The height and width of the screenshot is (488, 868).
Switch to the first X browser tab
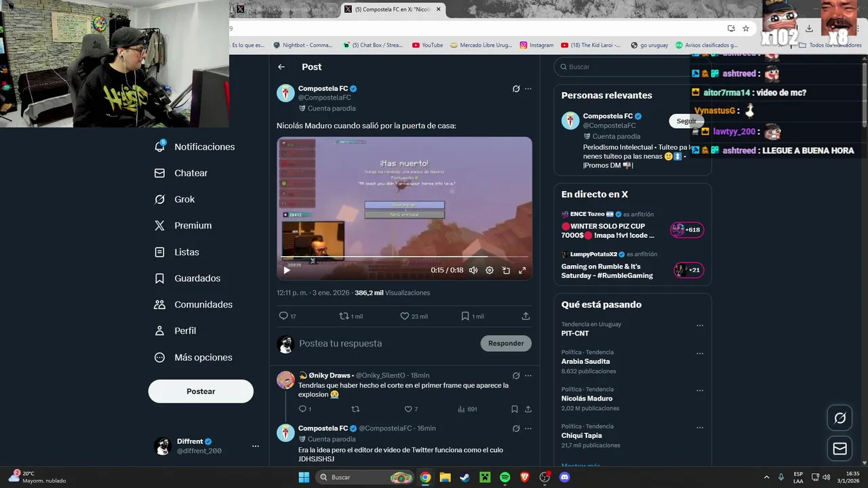point(285,9)
